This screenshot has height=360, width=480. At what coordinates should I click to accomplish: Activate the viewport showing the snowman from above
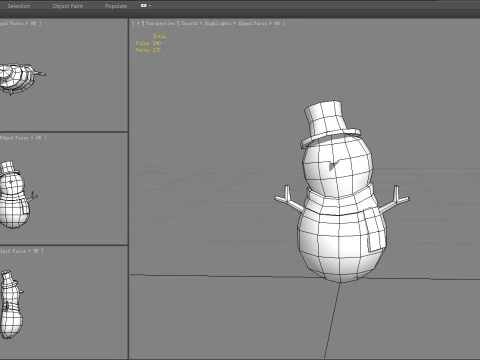coord(63,75)
